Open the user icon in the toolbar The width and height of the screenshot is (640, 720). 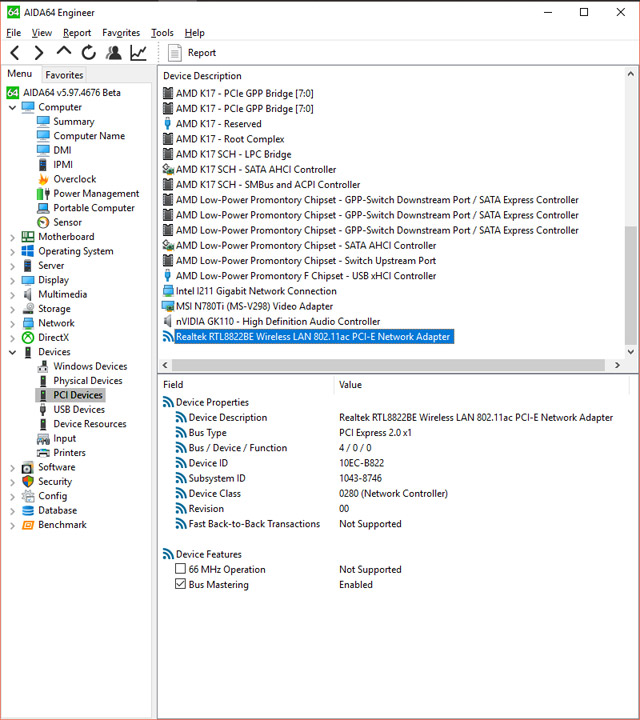coord(114,53)
